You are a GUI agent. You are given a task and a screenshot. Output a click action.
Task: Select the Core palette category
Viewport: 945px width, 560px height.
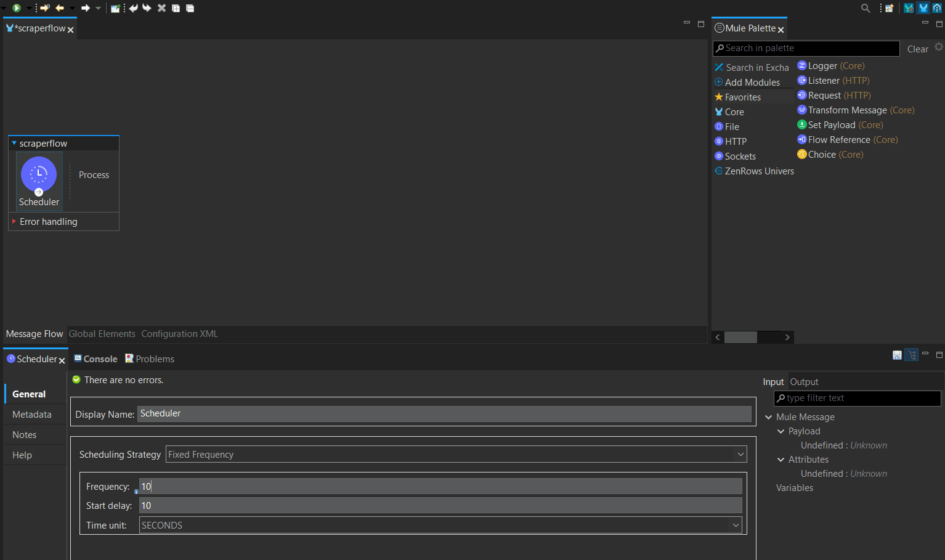(x=729, y=112)
